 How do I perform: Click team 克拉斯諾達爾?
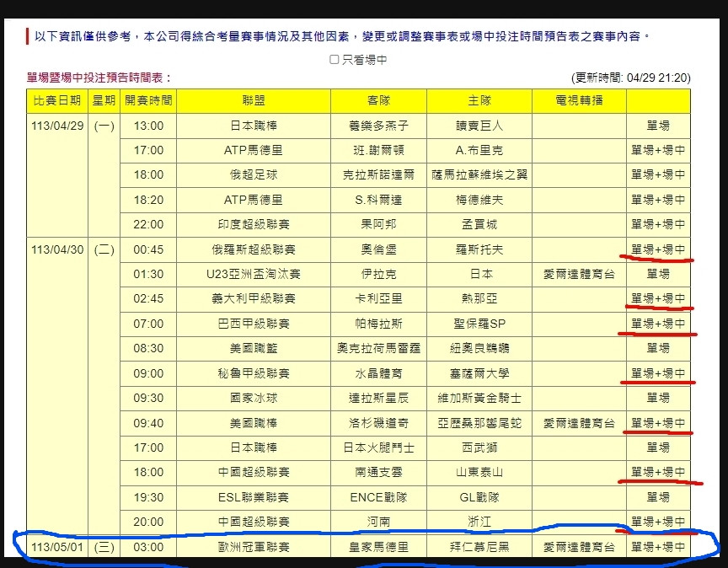click(379, 175)
